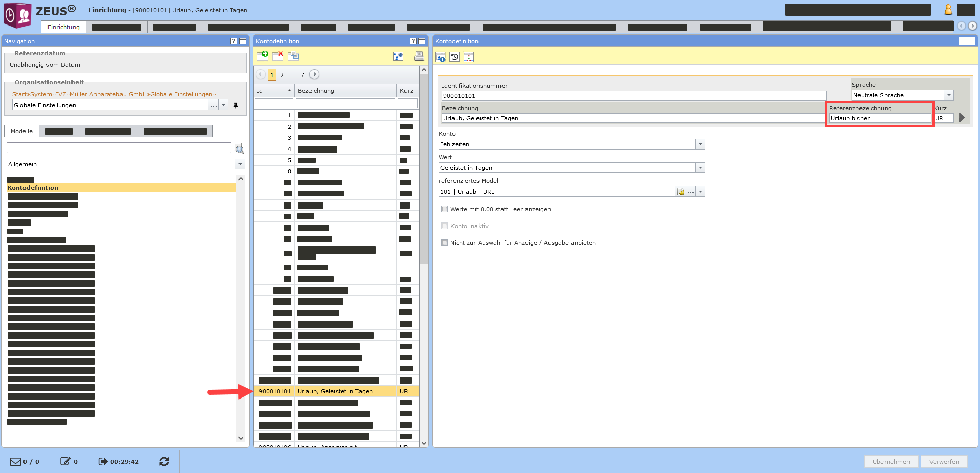Enable 'Werte mit 0.00 statt Leer anzeigen'
Viewport: 980px width, 473px height.
tap(444, 209)
